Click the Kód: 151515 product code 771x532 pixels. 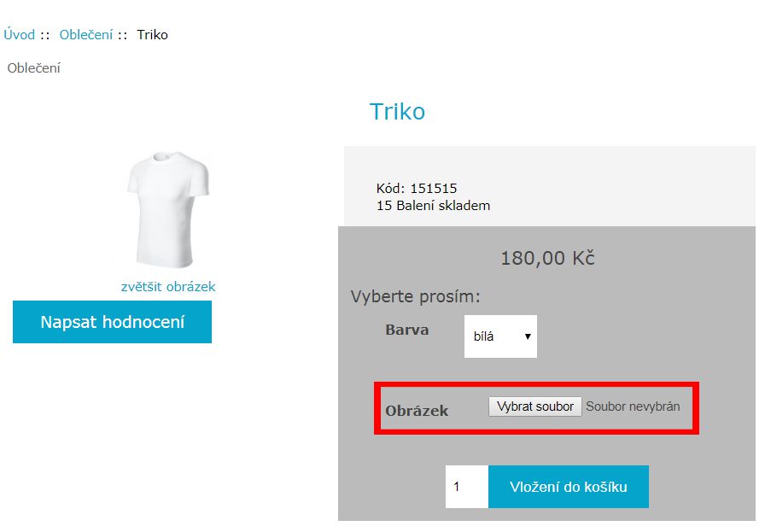pos(423,189)
